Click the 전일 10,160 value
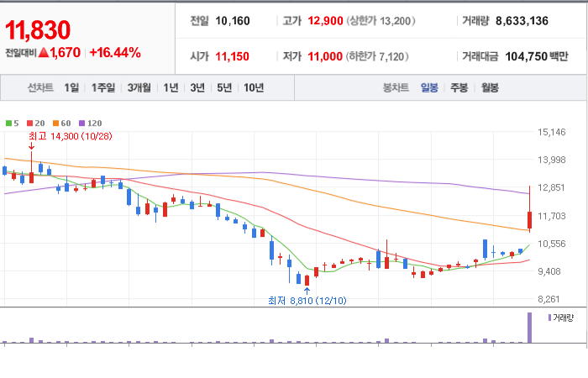588x378 pixels. [233, 21]
